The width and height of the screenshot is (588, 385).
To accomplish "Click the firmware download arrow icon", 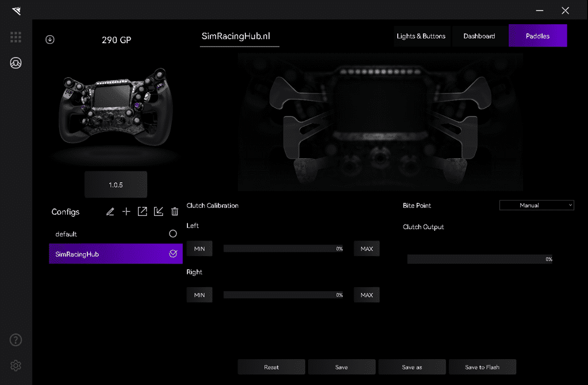I will tap(50, 40).
